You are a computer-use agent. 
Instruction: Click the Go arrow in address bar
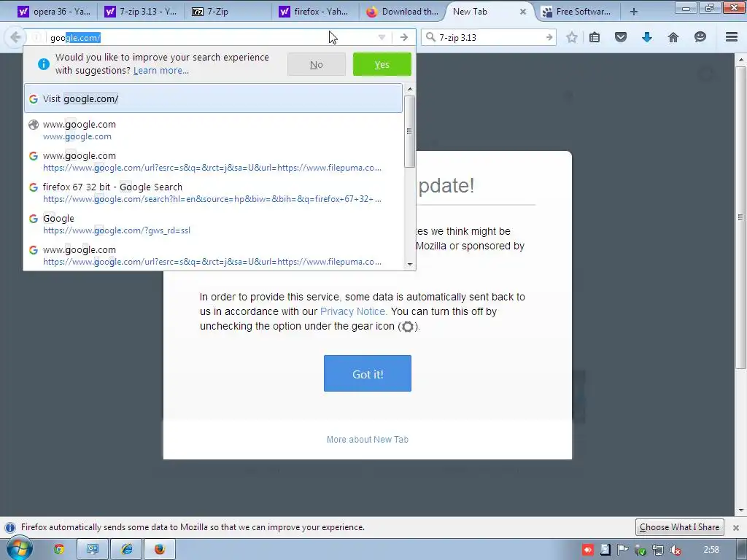404,37
